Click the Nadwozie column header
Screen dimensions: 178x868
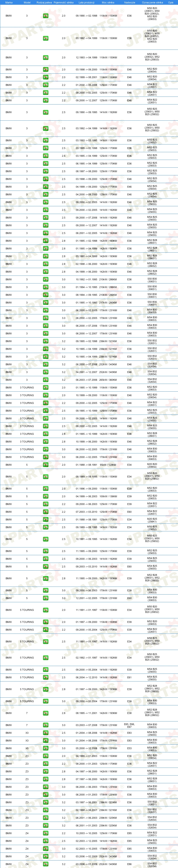tap(130, 2)
